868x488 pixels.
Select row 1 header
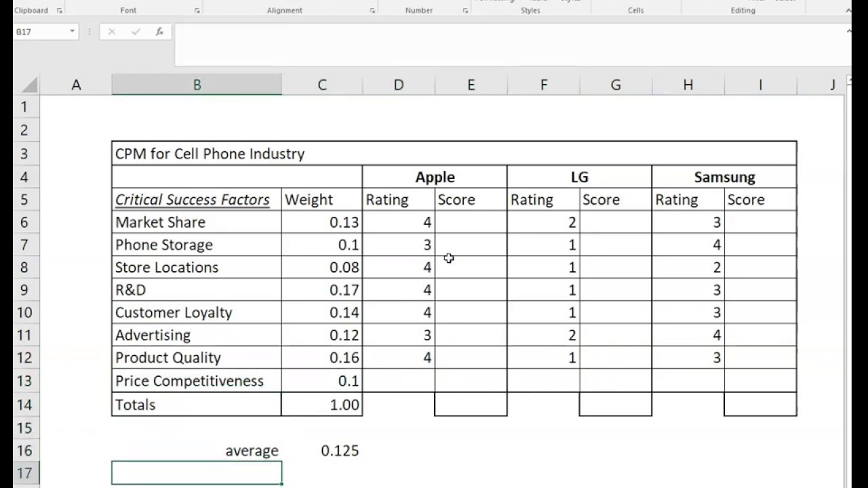click(x=24, y=107)
